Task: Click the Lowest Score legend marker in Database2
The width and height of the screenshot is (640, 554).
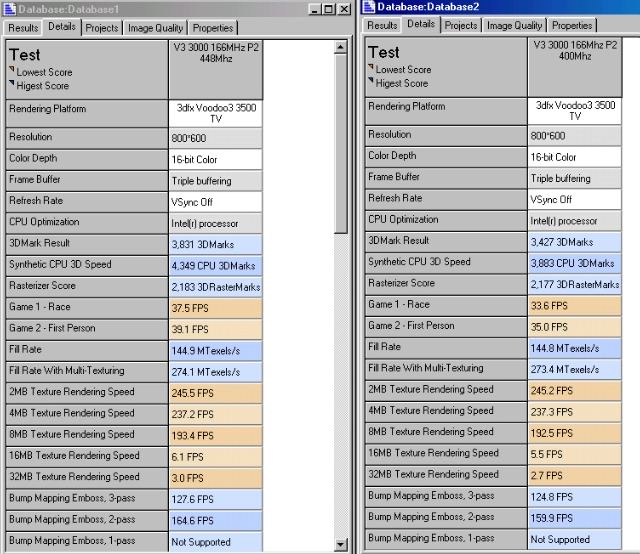Action: click(x=371, y=68)
